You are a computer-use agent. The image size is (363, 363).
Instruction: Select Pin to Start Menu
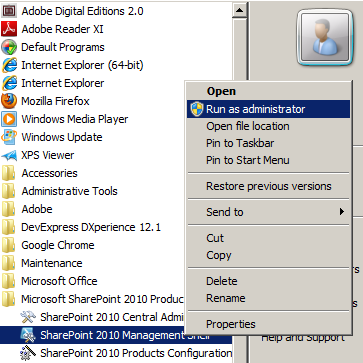[268, 160]
